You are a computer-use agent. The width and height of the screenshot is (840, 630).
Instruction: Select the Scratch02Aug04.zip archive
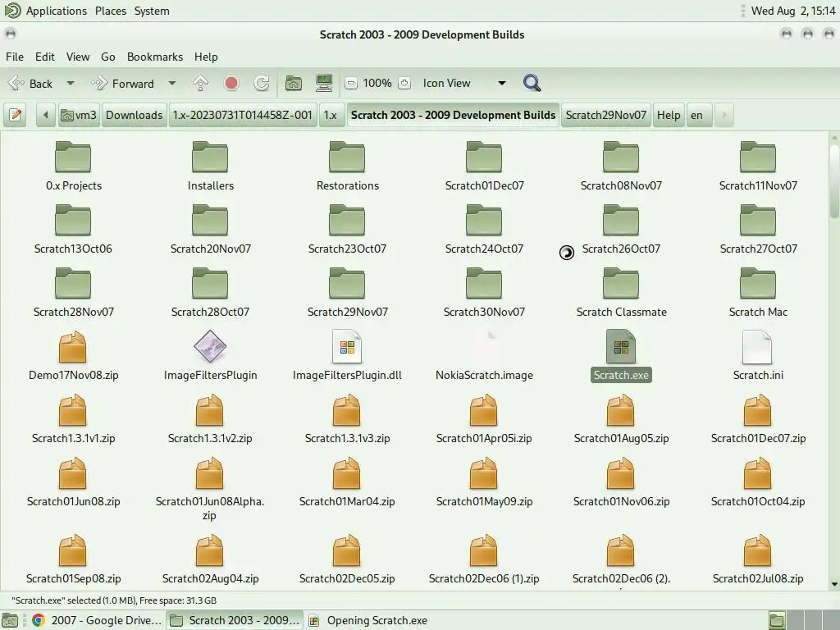pyautogui.click(x=210, y=559)
